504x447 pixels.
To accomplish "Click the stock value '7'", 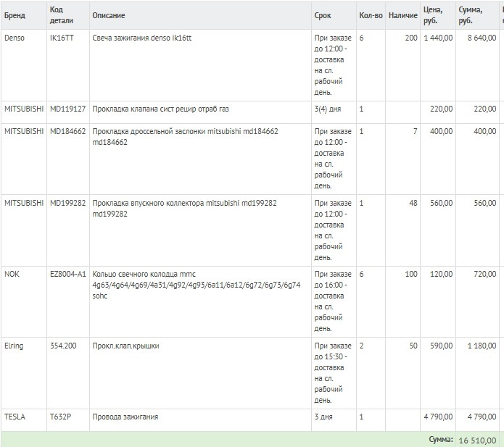I will click(416, 131).
